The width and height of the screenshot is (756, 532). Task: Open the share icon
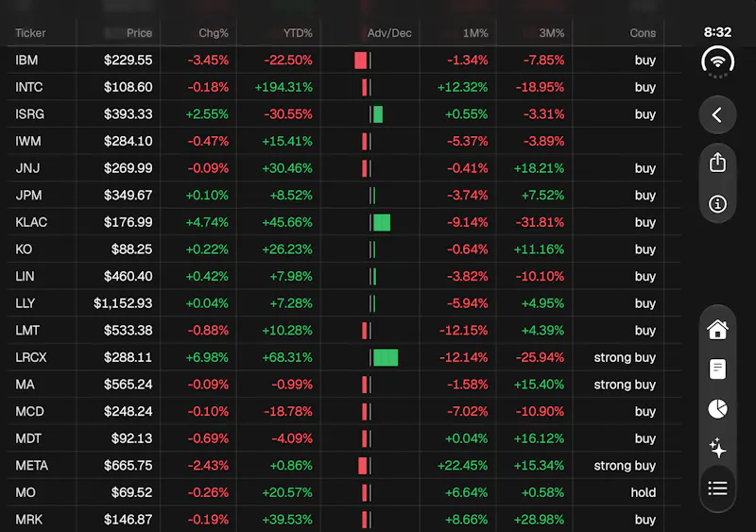[717, 163]
